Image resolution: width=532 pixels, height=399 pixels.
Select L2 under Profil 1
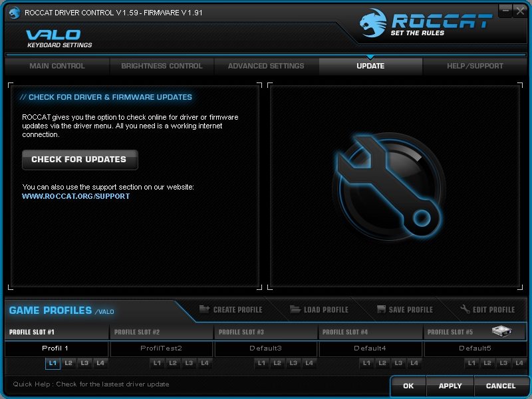68,363
